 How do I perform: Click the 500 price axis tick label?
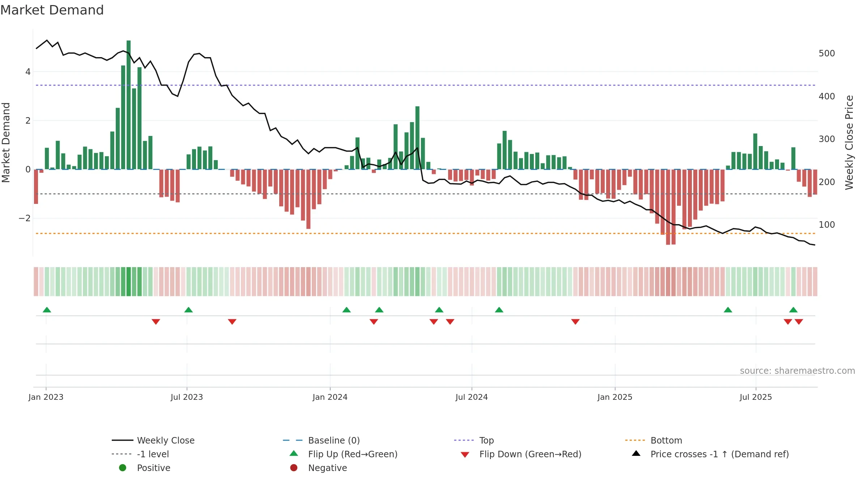[827, 53]
